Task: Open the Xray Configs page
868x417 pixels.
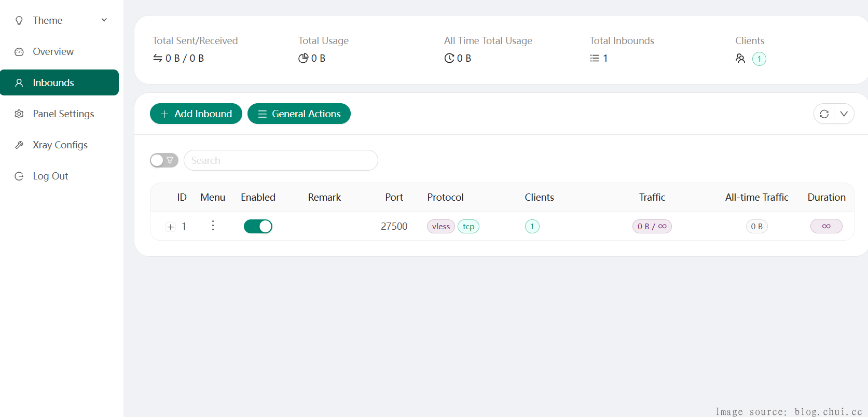Action: [x=60, y=145]
